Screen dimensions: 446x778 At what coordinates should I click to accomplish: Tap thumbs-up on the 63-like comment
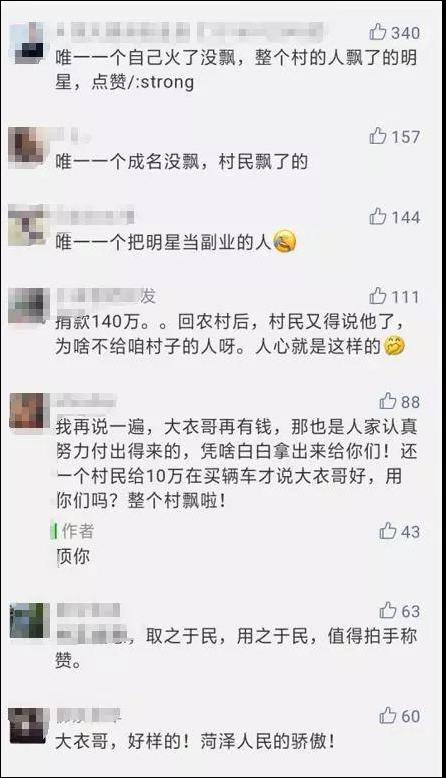coord(387,611)
